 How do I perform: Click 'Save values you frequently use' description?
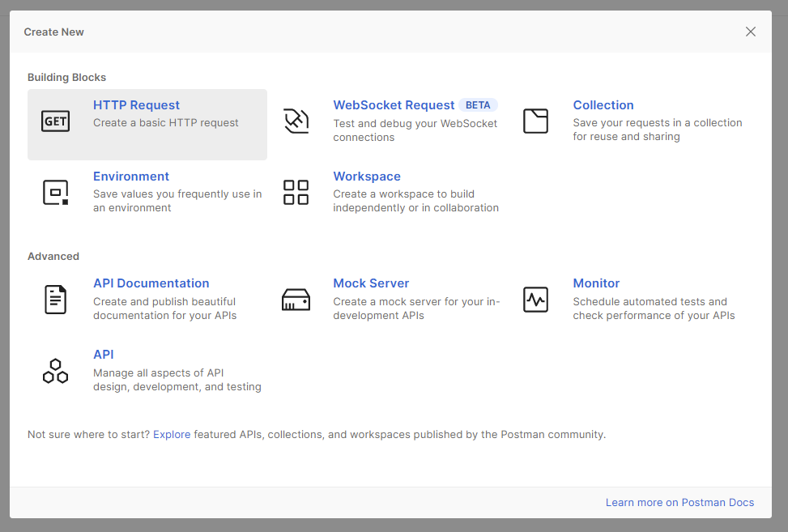pos(177,201)
